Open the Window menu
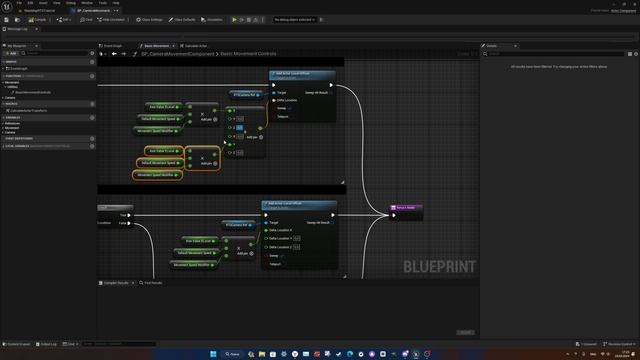This screenshot has width=640, height=360. click(x=87, y=3)
